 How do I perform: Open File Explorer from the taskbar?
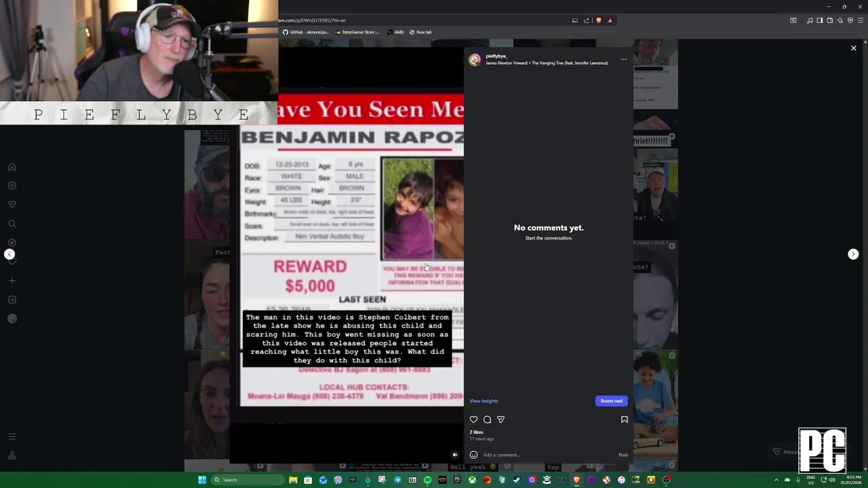(x=293, y=480)
